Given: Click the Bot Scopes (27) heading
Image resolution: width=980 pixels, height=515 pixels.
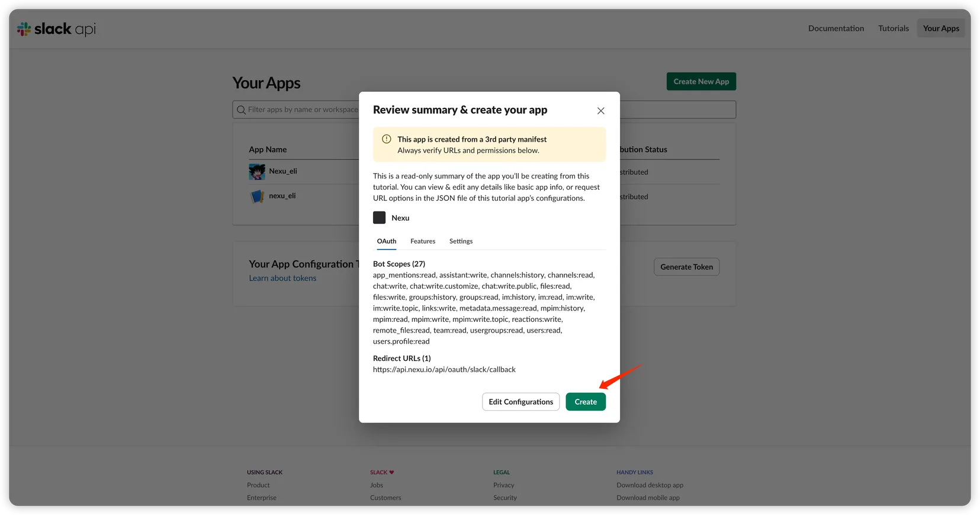Looking at the screenshot, I should coord(399,264).
